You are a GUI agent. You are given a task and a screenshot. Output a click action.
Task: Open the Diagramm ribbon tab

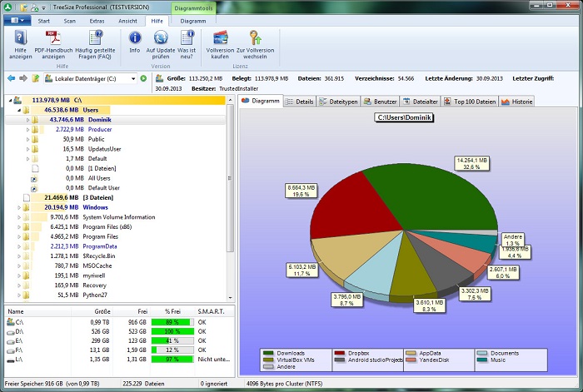[193, 21]
